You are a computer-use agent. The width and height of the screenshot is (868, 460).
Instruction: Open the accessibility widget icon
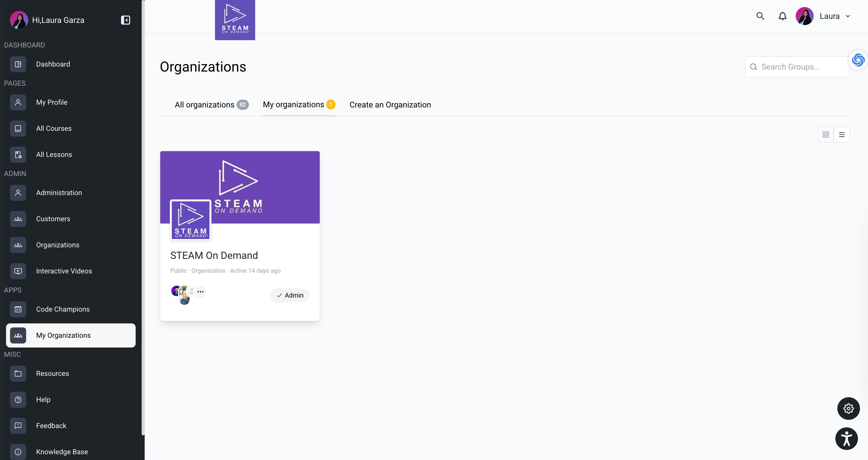click(846, 438)
